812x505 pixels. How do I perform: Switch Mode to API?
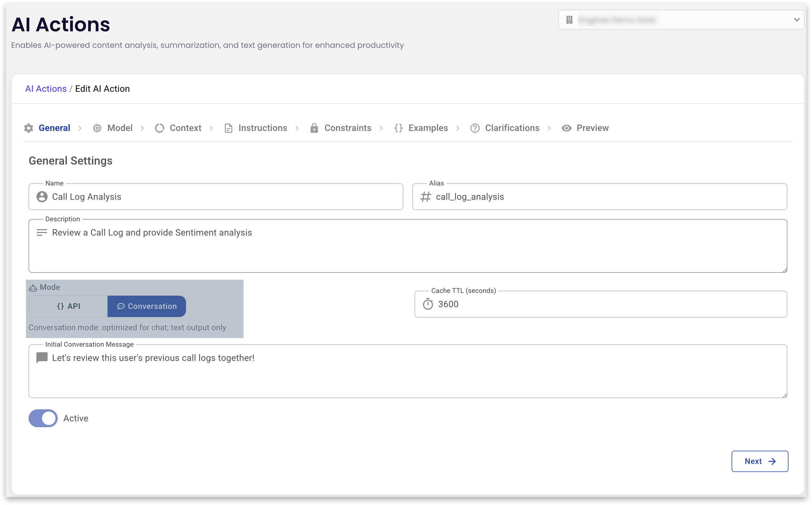[x=69, y=306]
